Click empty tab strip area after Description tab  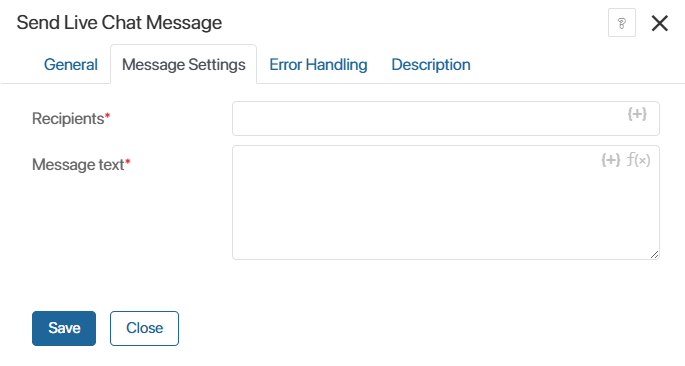point(577,65)
